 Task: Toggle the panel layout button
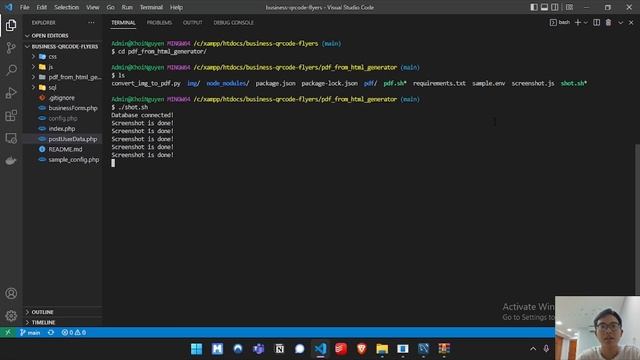click(544, 7)
